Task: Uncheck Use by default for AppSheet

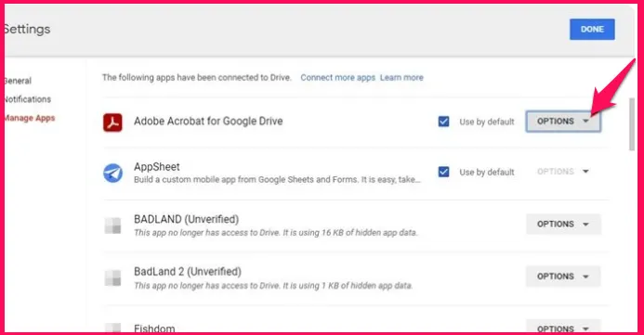Action: [x=443, y=172]
